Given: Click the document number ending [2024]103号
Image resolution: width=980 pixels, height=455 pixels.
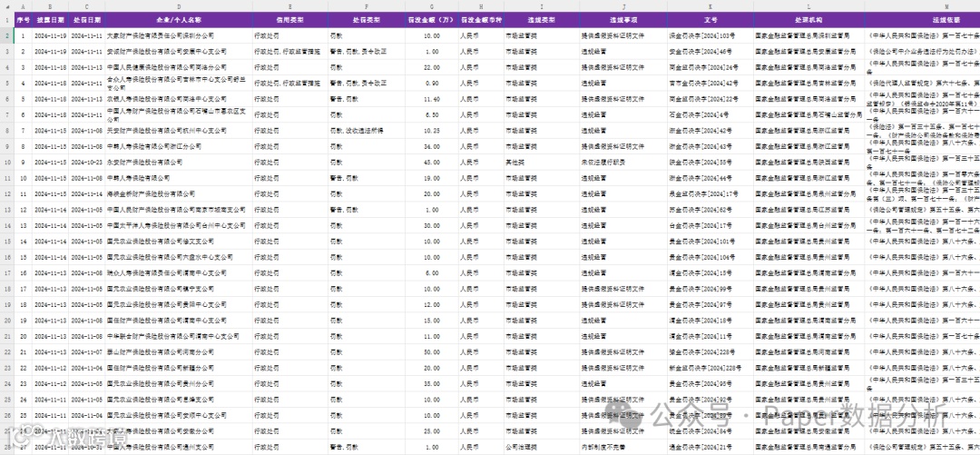Looking at the screenshot, I should [710, 35].
